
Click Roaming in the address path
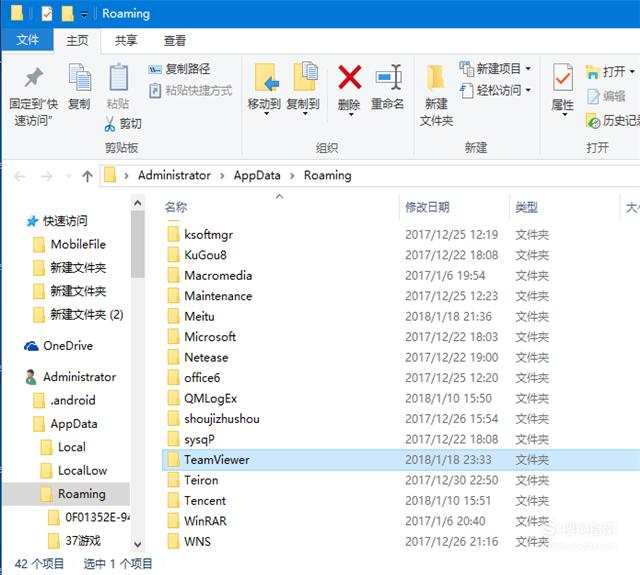(x=327, y=175)
